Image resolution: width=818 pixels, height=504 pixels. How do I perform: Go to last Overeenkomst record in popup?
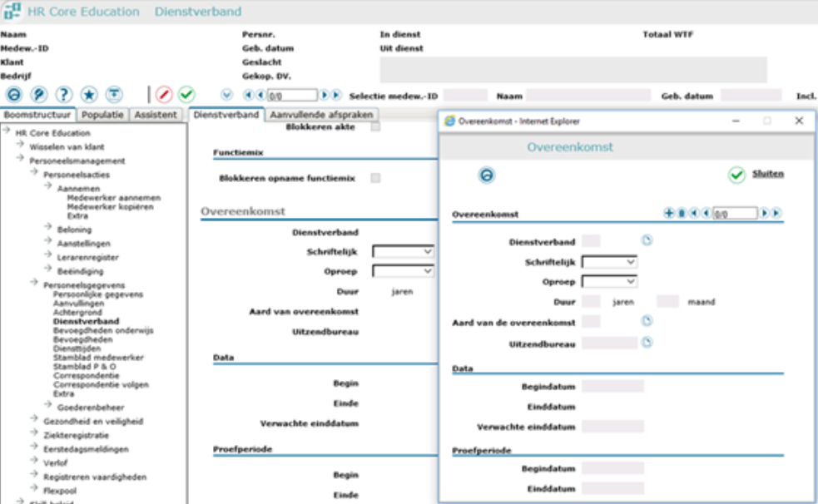(x=776, y=213)
